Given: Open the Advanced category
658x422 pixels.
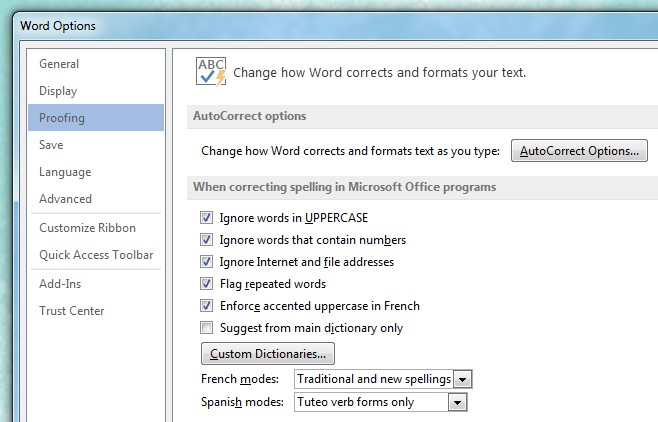Looking at the screenshot, I should tap(96, 198).
